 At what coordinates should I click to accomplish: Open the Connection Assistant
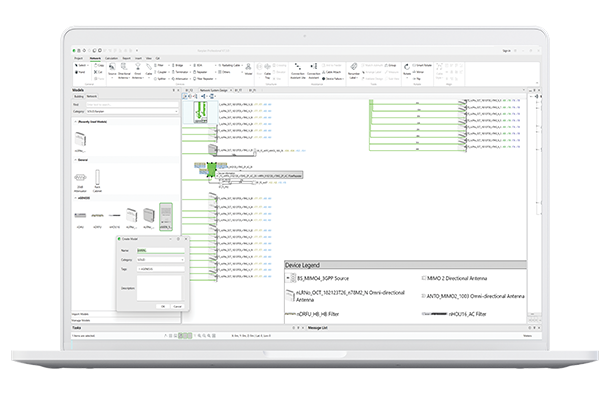(313, 71)
